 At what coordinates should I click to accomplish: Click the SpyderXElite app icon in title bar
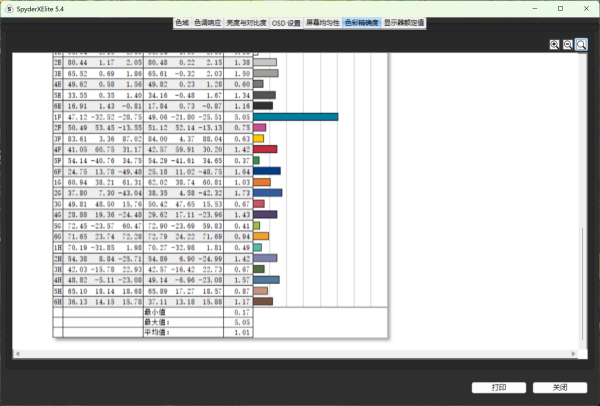tap(8, 8)
